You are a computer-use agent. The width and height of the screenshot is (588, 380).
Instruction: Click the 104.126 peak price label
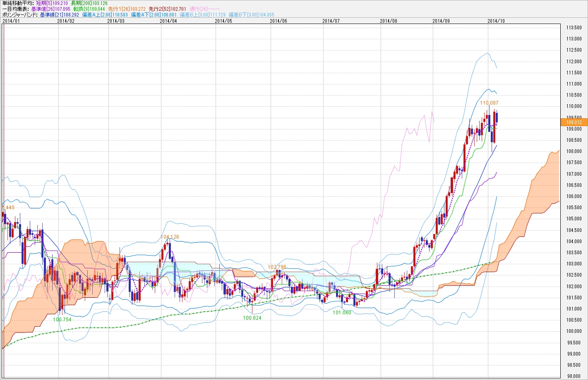(170, 237)
